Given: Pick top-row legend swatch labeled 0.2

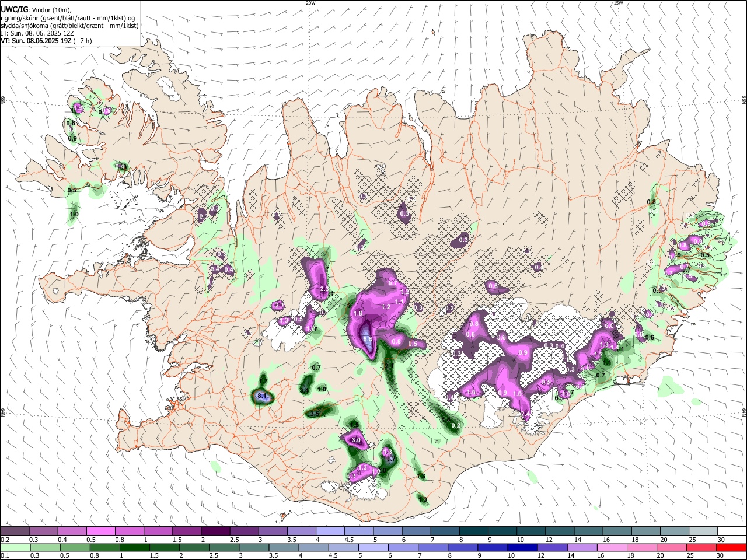Looking at the screenshot, I should point(15,531).
